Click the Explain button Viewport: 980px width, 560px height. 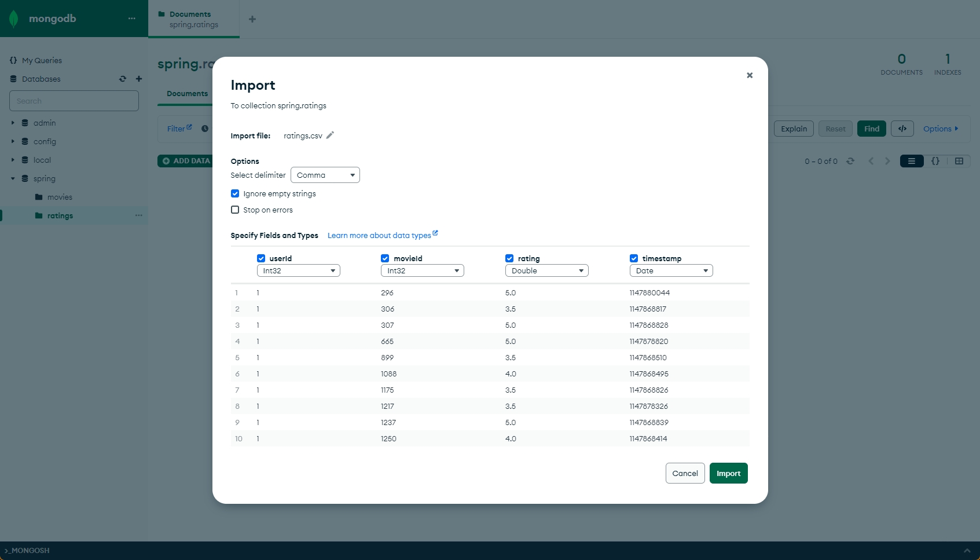click(x=794, y=129)
